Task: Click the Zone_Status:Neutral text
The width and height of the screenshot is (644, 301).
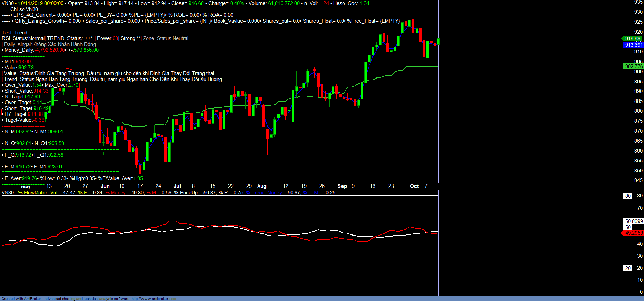Action: pos(166,38)
